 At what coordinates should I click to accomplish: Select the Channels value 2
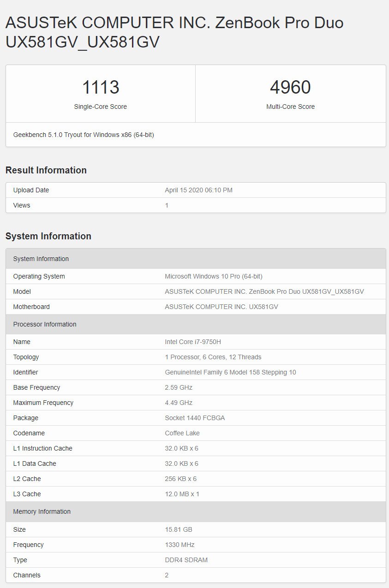(x=167, y=575)
